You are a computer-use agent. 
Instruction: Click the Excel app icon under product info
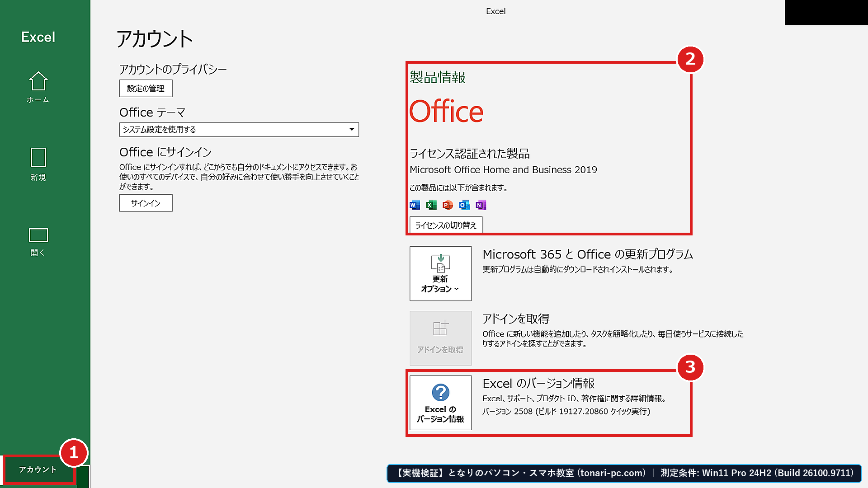431,205
